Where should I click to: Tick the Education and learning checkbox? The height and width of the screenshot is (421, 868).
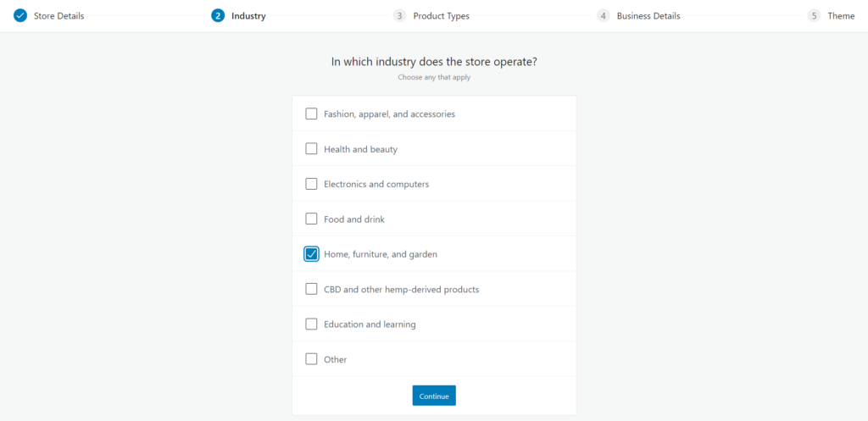pyautogui.click(x=311, y=324)
